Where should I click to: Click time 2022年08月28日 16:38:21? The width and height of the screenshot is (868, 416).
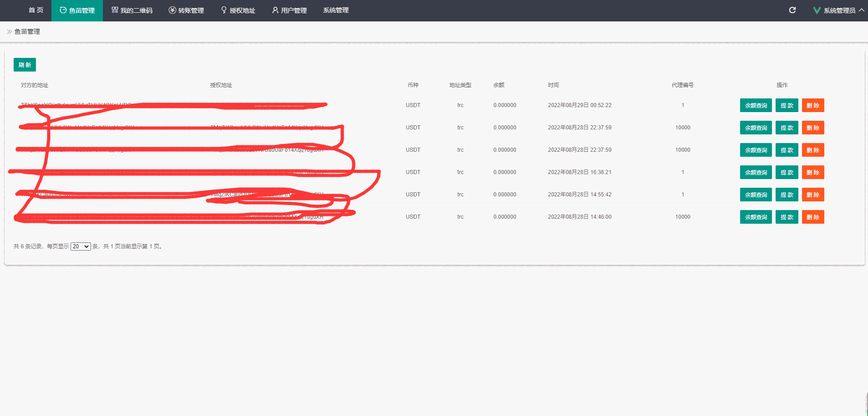pyautogui.click(x=580, y=172)
